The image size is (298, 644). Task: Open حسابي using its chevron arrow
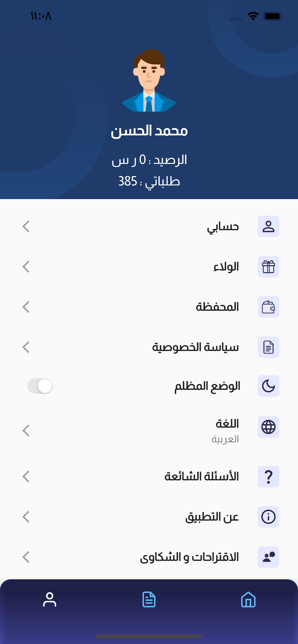[x=26, y=226]
